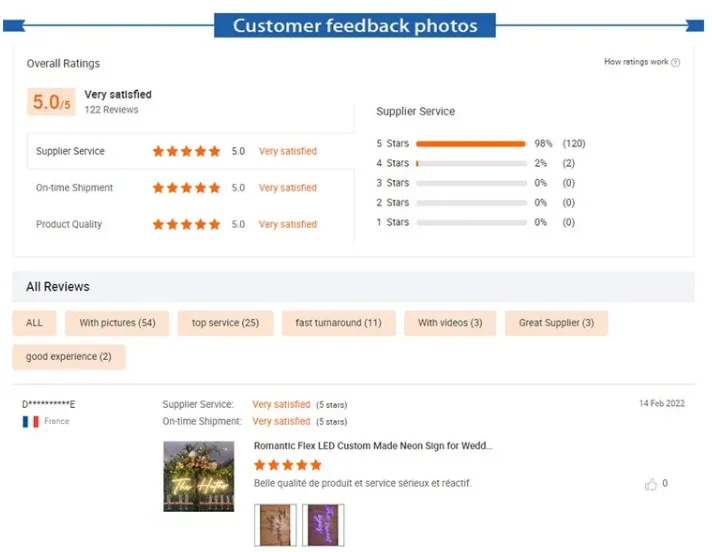Click the 4 Stars rating bar
The height and width of the screenshot is (552, 712).
coord(471,163)
